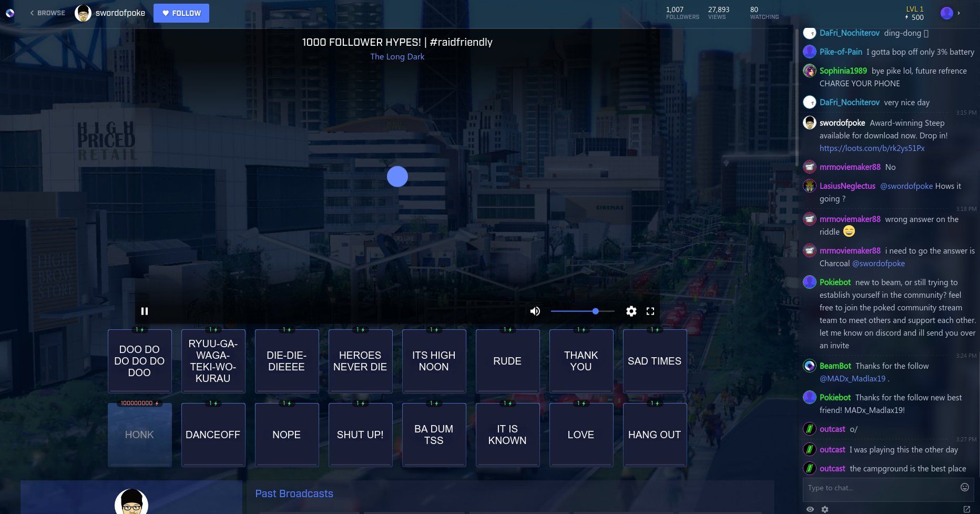Send LOVE interactive button
The height and width of the screenshot is (514, 980).
click(x=581, y=435)
